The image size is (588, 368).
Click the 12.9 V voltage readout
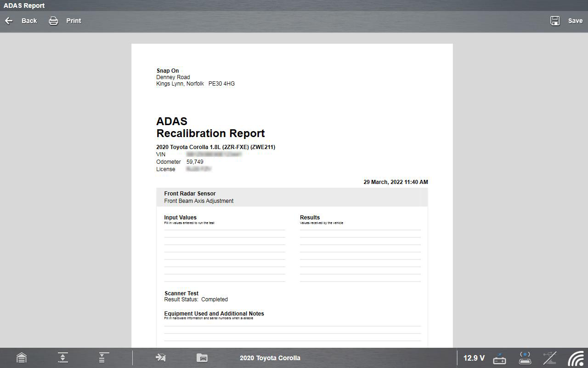click(474, 358)
